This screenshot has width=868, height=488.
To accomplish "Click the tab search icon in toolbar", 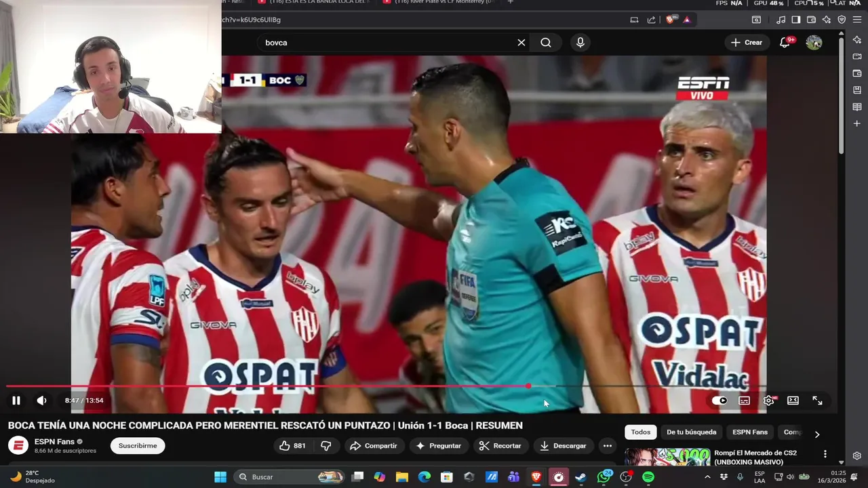I will (x=756, y=20).
